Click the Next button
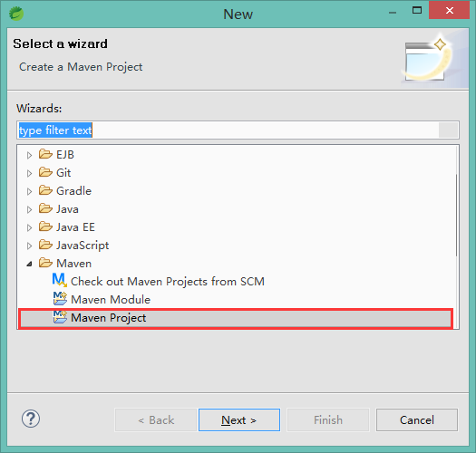Viewport: 476px width, 453px height. [239, 419]
